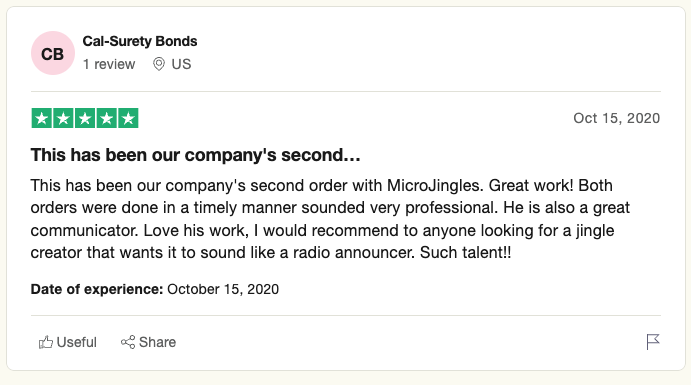Click the first green rating star
Image resolution: width=691 pixels, height=385 pixels.
[42, 118]
